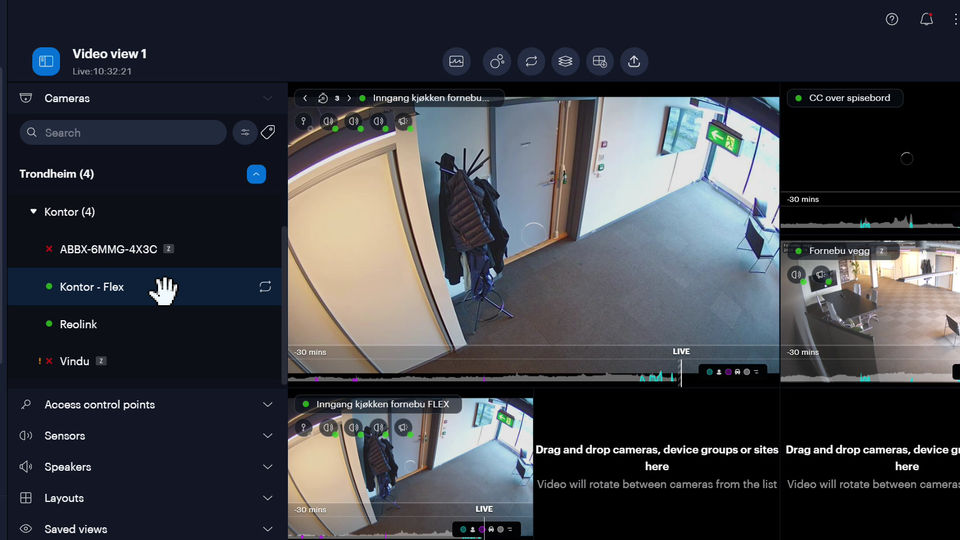Click the Inngang kjøkken fornebu FLEX video thumbnail
Image resolution: width=960 pixels, height=540 pixels.
[x=410, y=468]
